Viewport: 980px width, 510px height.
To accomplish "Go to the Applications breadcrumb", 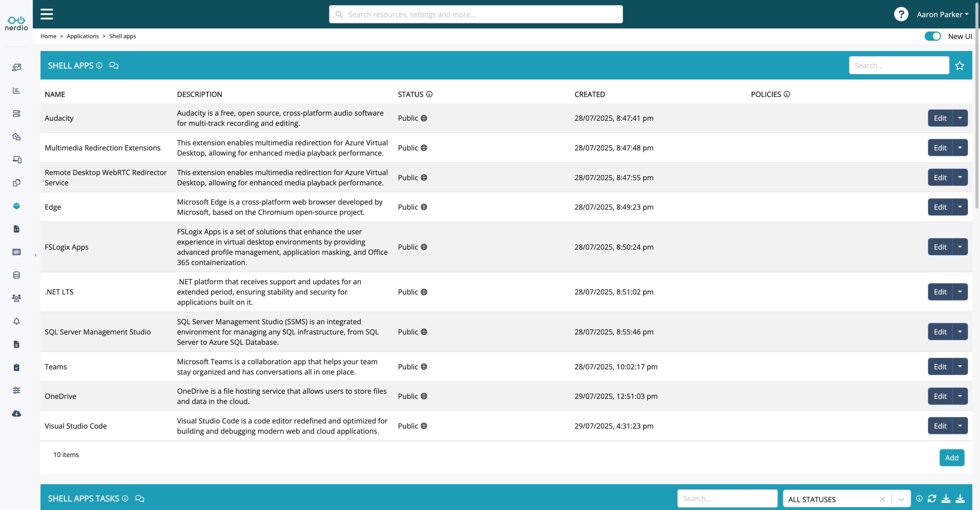I will point(82,36).
